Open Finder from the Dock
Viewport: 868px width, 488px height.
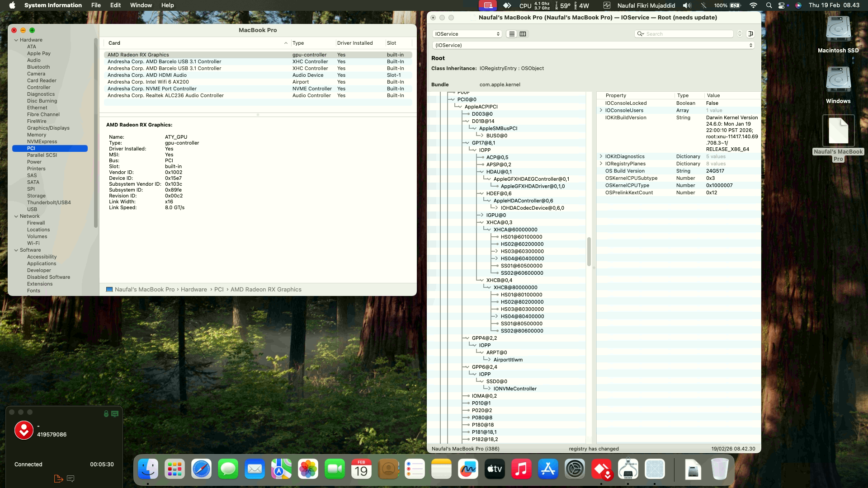tap(148, 469)
